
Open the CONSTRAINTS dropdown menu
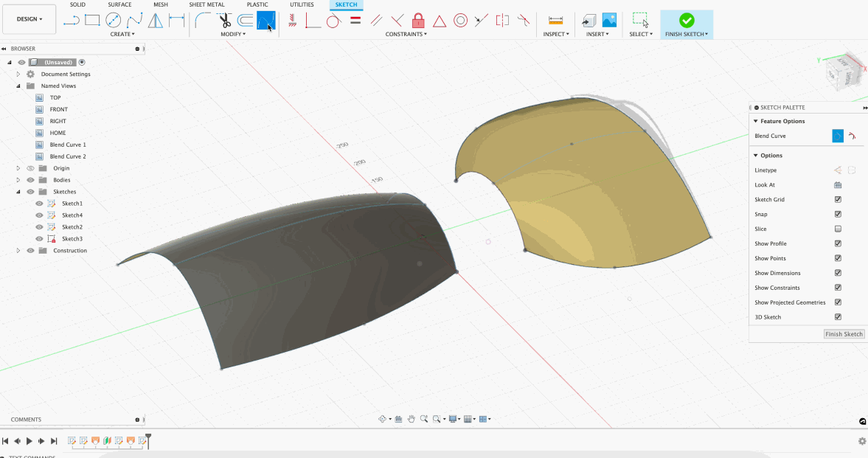click(x=406, y=34)
